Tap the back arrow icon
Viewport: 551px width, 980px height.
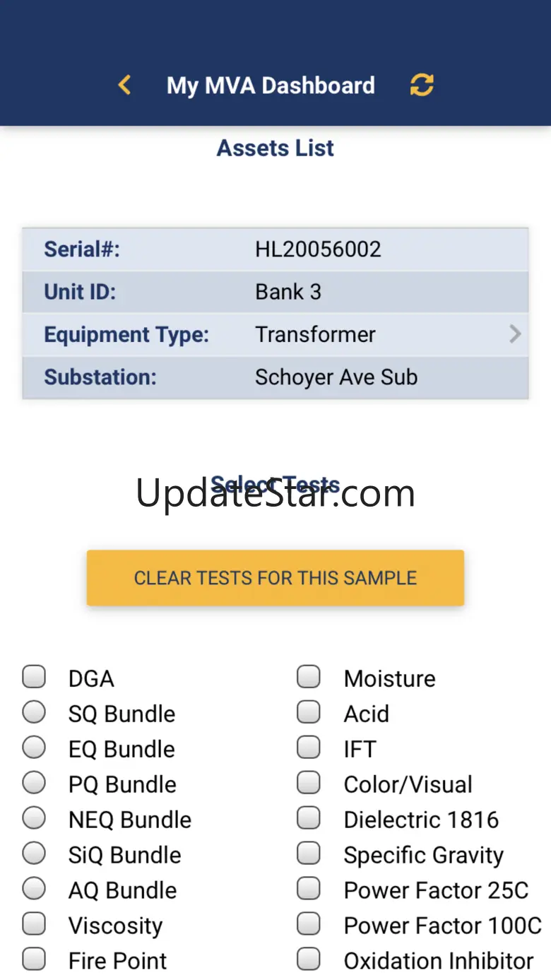click(124, 85)
